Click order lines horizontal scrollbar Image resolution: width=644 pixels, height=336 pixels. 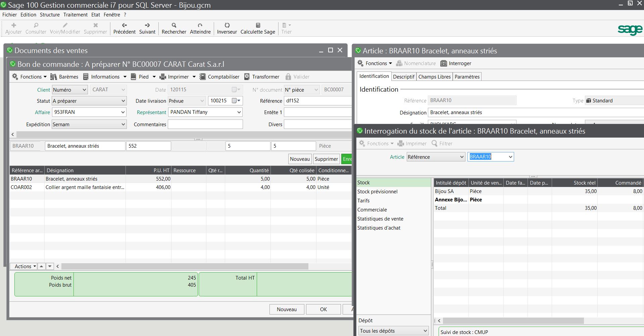click(185, 266)
